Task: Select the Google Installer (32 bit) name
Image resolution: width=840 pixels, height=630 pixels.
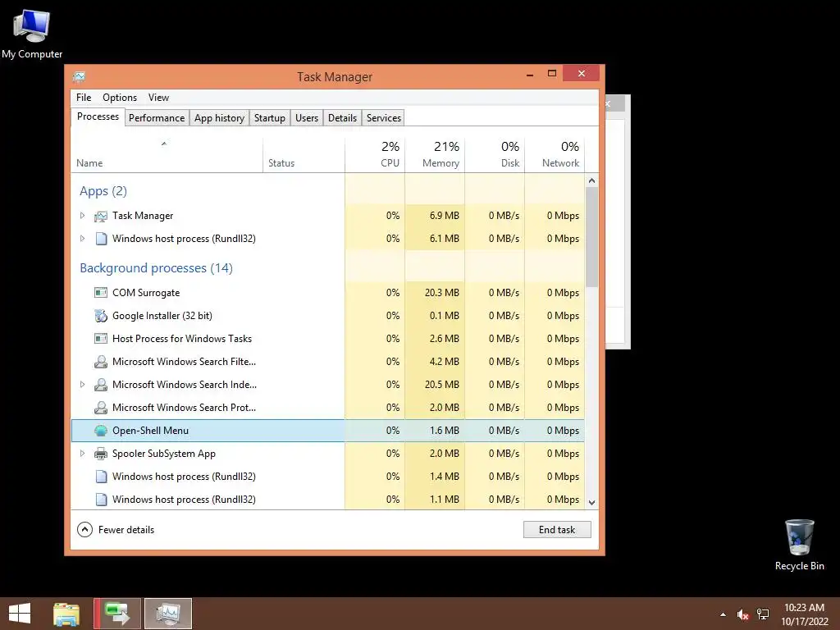Action: pyautogui.click(x=162, y=316)
